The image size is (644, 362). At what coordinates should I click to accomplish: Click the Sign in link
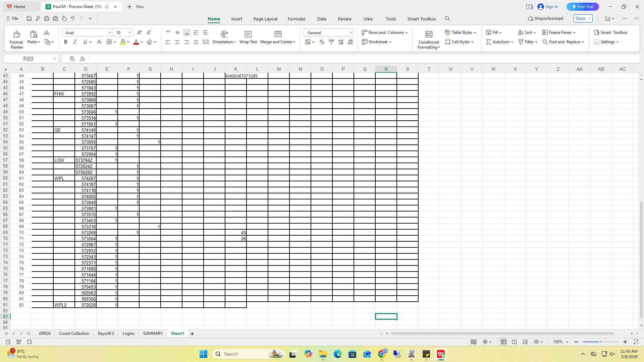548,7
